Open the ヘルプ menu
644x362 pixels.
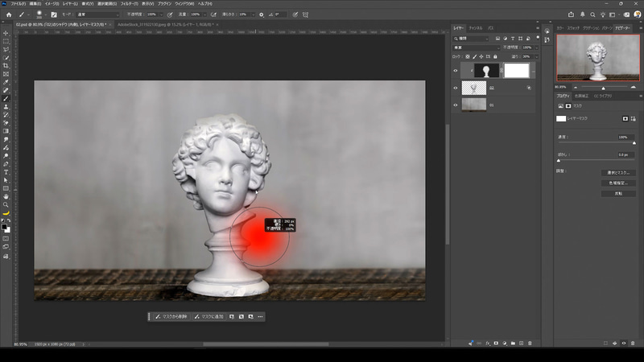[x=205, y=4]
